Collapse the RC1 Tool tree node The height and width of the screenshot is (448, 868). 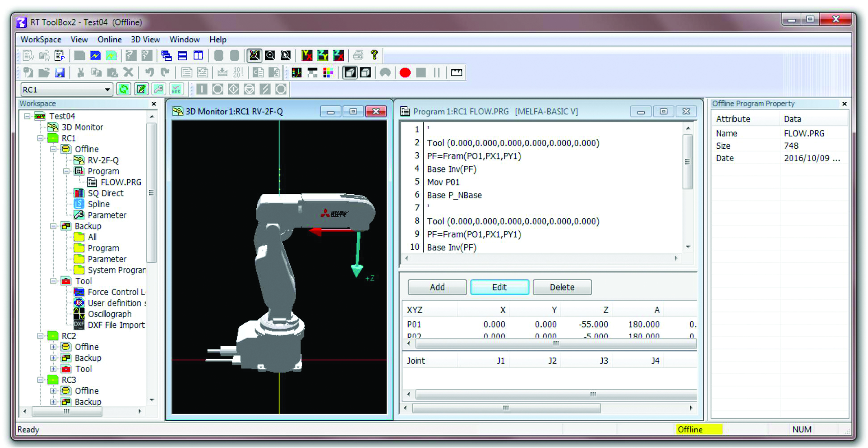[54, 281]
